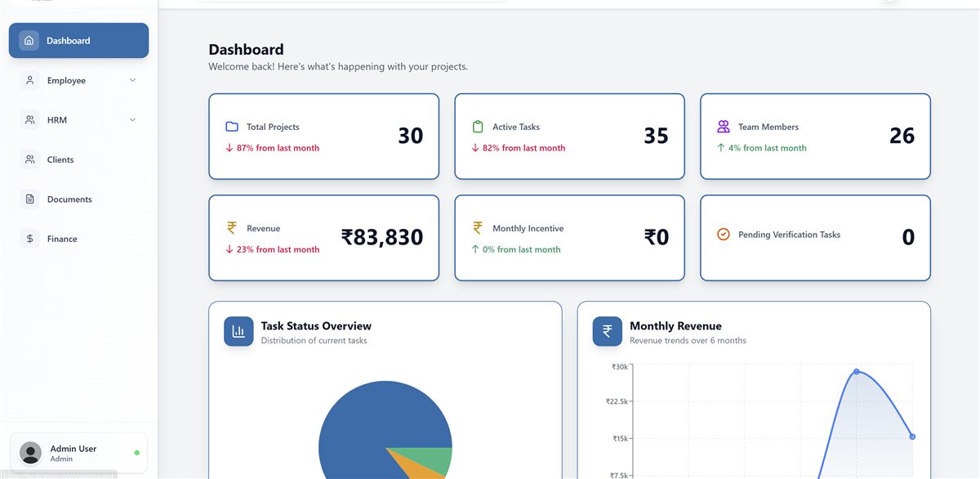
Task: Click the Clients icon in sidebar
Action: coord(30,159)
